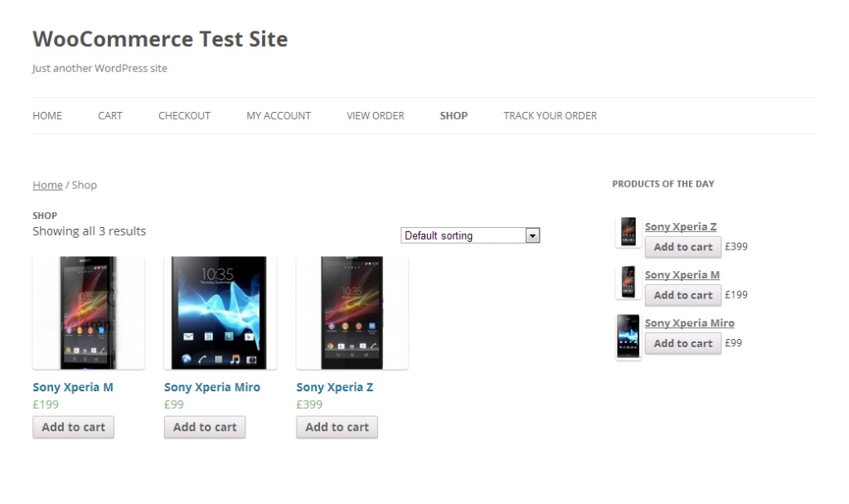Add Sony Xperia M to cart
Screen dimensions: 849x504
(x=73, y=427)
